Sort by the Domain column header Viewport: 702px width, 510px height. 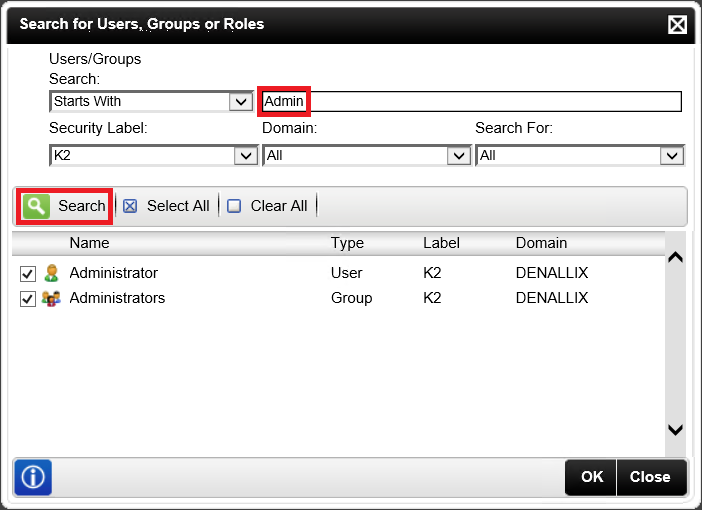click(541, 243)
